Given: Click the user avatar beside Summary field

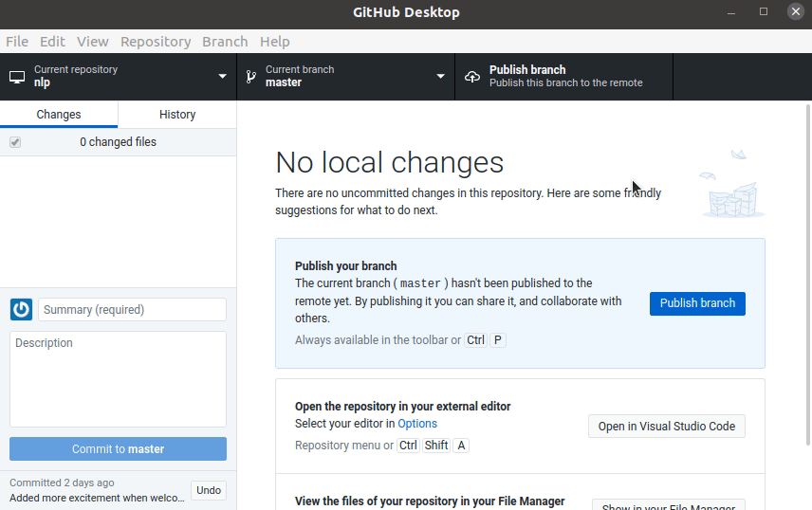Looking at the screenshot, I should coord(21,310).
